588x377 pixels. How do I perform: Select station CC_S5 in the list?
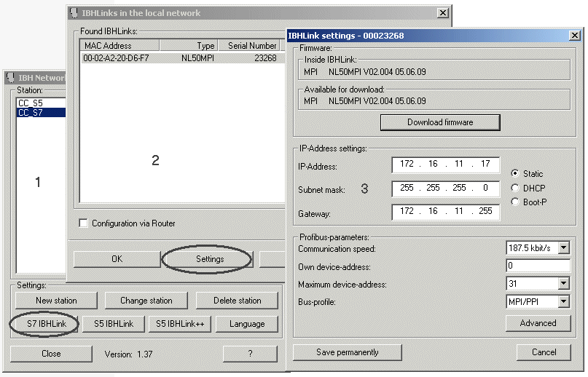[x=42, y=103]
